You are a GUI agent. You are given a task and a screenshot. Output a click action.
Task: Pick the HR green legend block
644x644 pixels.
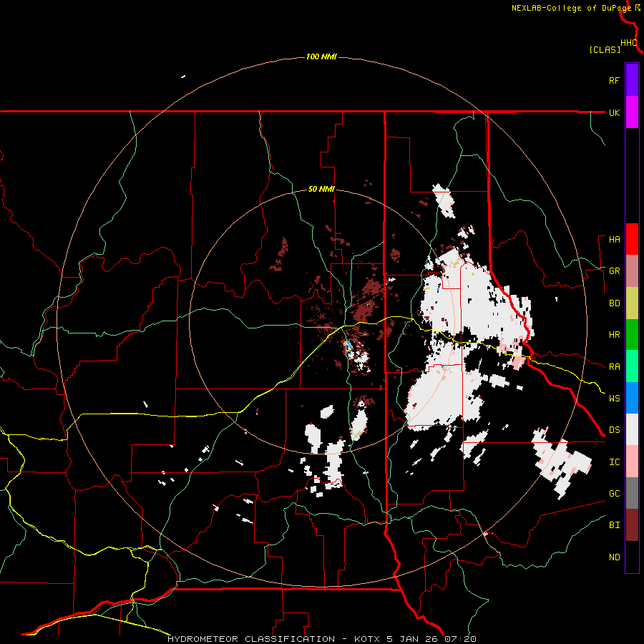[632, 335]
